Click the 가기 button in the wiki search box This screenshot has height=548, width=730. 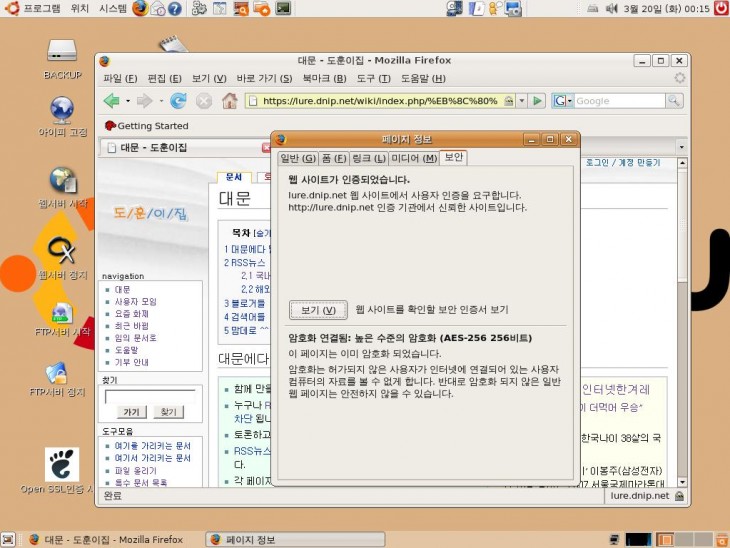131,412
